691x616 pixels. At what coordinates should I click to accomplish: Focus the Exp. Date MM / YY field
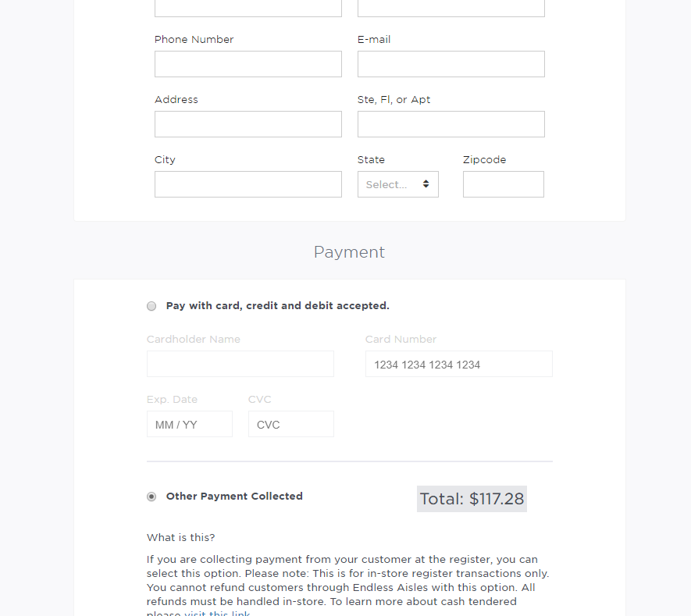(x=189, y=424)
